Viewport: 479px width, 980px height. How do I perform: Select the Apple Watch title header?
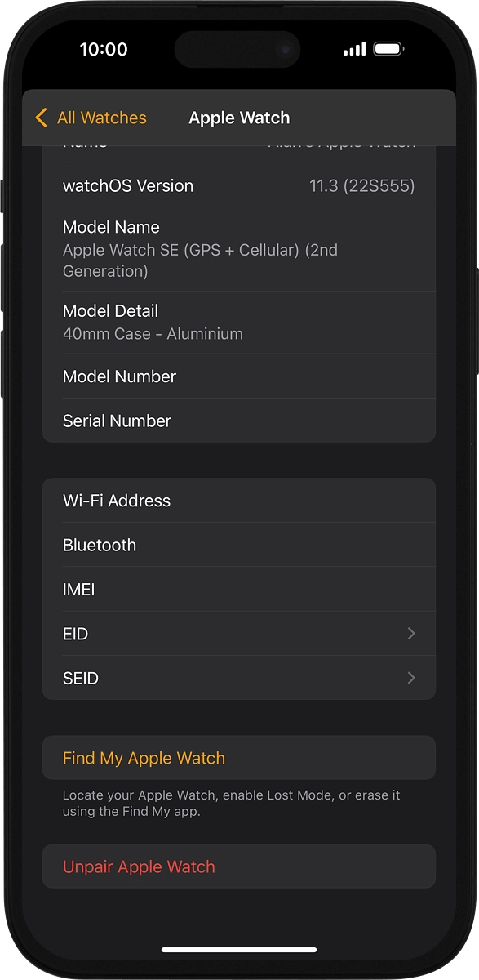pos(239,118)
